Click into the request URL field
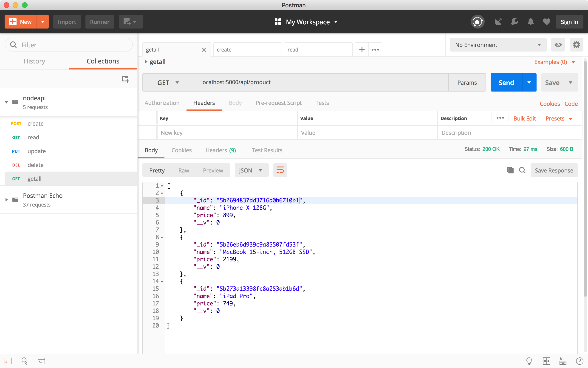The width and height of the screenshot is (588, 368). tap(322, 83)
